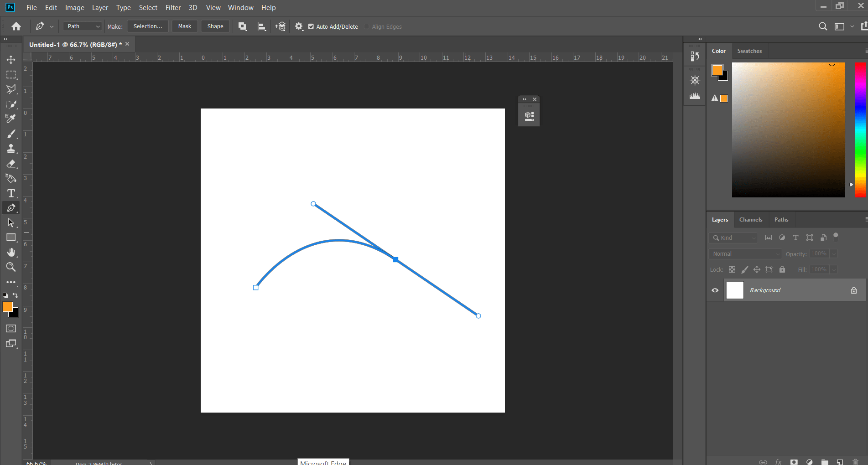The image size is (868, 465).
Task: Open pen tool gear settings
Action: coord(299,26)
